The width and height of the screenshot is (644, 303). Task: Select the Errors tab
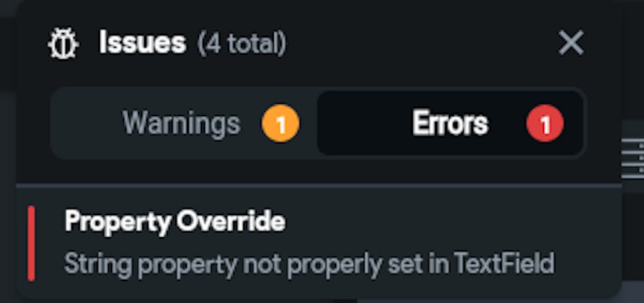tap(450, 123)
